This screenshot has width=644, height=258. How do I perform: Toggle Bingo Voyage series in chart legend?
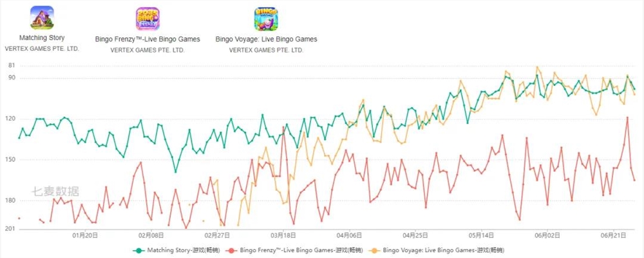coord(437,250)
